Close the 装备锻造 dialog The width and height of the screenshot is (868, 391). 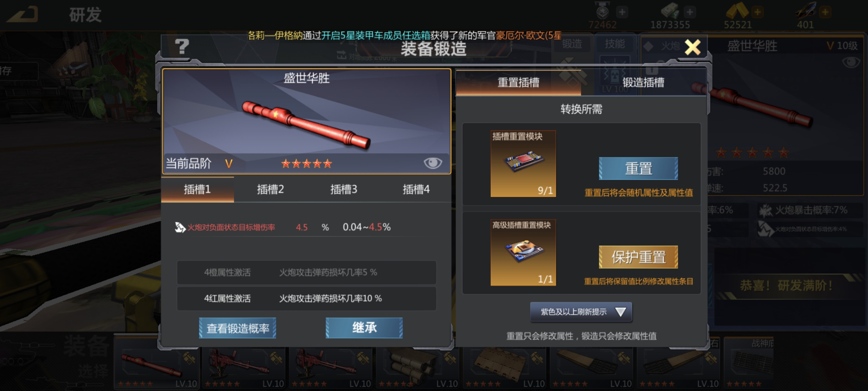point(693,47)
